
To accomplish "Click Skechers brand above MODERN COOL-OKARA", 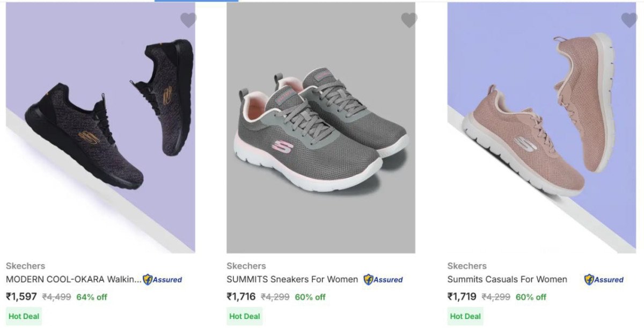I will tap(25, 266).
